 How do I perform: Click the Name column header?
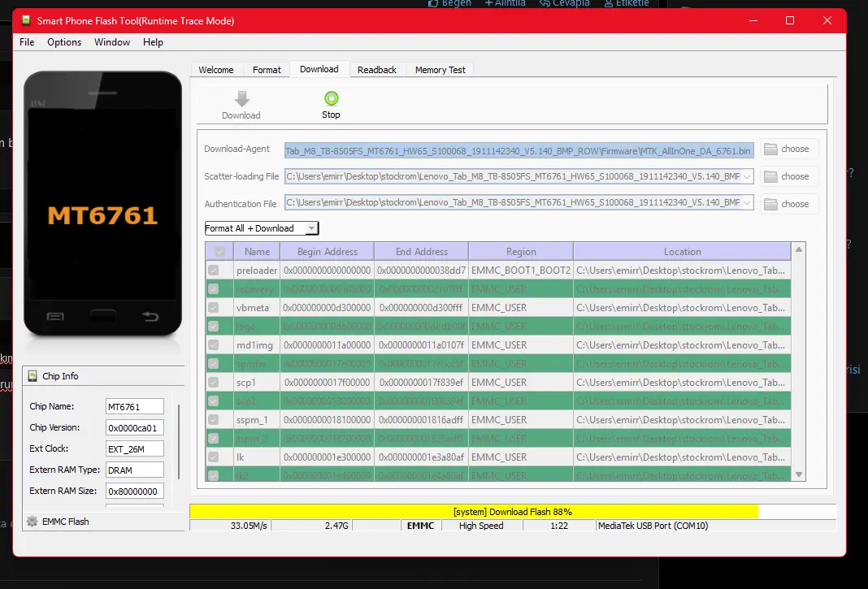[x=257, y=251]
